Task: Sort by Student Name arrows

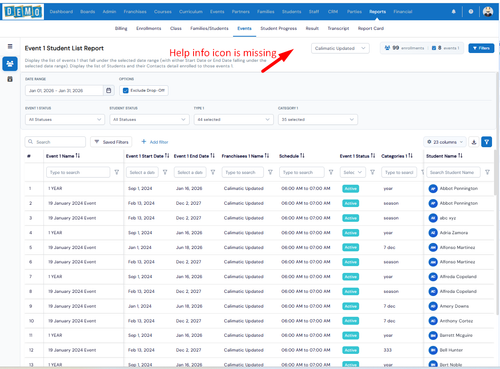Action: [460, 156]
